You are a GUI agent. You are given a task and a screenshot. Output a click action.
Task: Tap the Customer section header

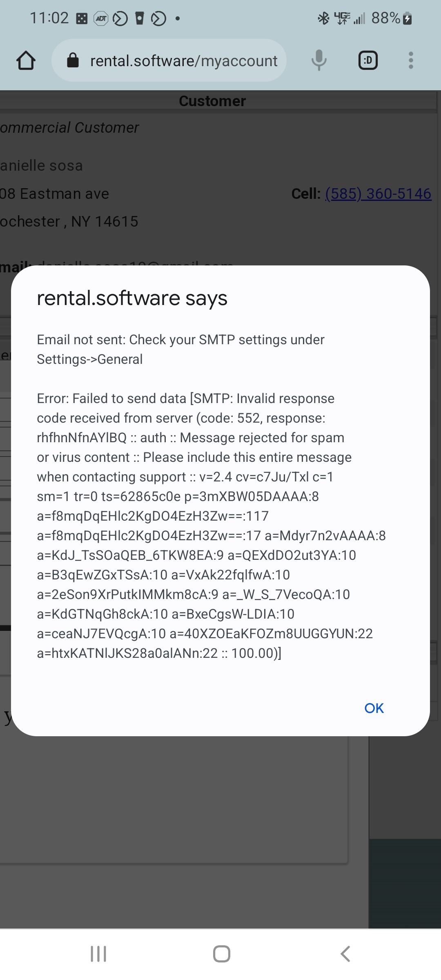coord(212,101)
